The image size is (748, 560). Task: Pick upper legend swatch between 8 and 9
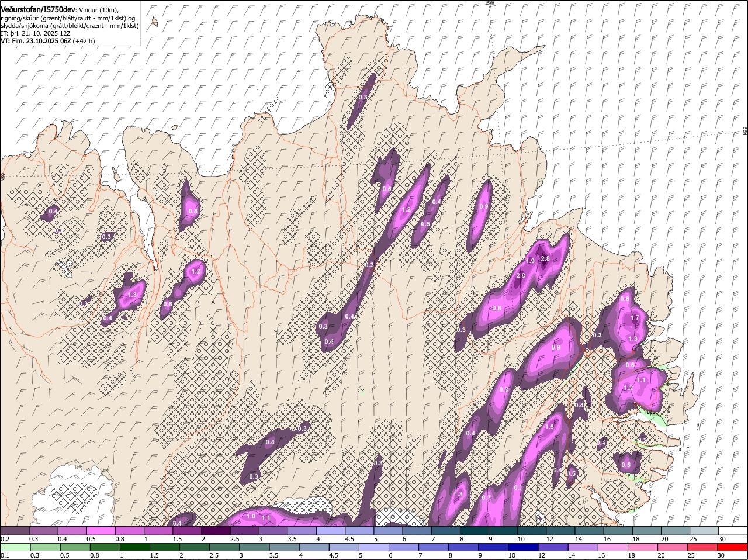pyautogui.click(x=475, y=531)
